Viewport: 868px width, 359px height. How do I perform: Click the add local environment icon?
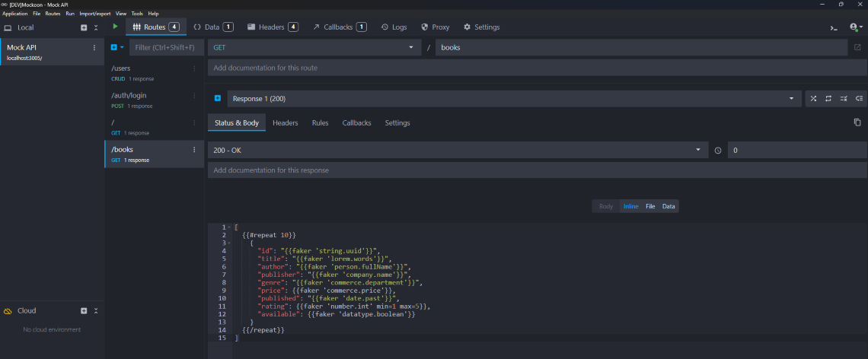(84, 28)
